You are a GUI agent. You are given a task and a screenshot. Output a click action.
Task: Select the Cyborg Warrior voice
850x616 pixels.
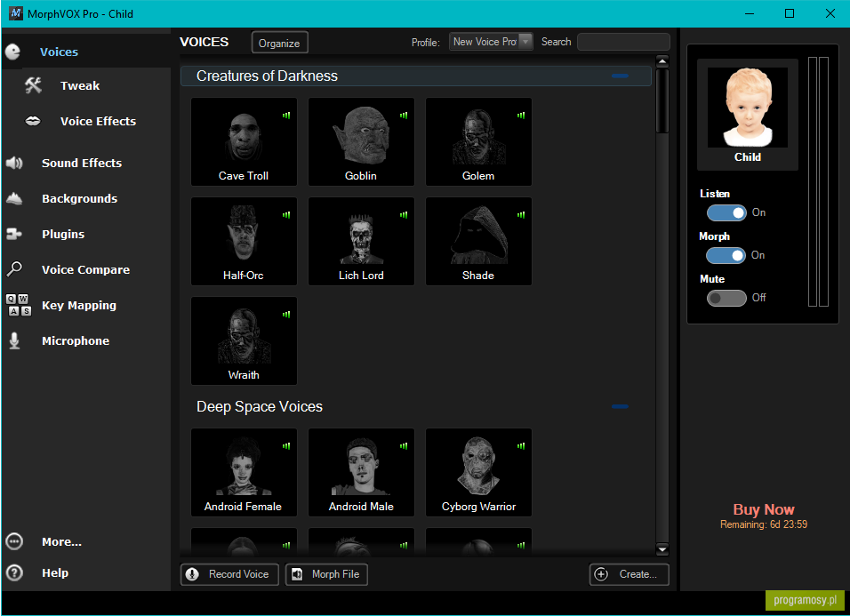point(478,472)
